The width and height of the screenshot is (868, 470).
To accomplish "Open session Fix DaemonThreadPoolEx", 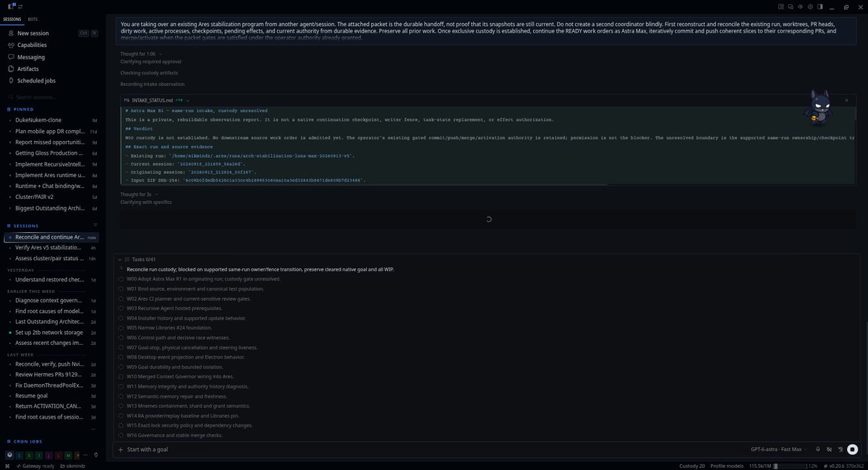I will click(x=51, y=385).
